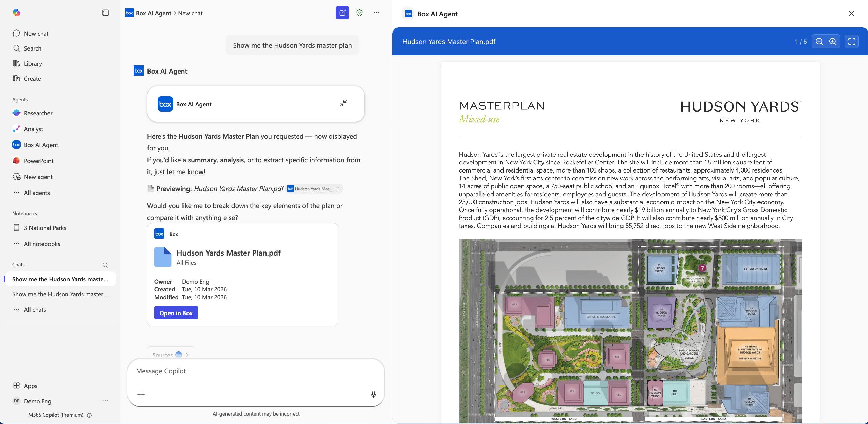Viewport: 868px width, 424px height.
Task: Click the plus icon to add attachment
Action: click(x=141, y=394)
